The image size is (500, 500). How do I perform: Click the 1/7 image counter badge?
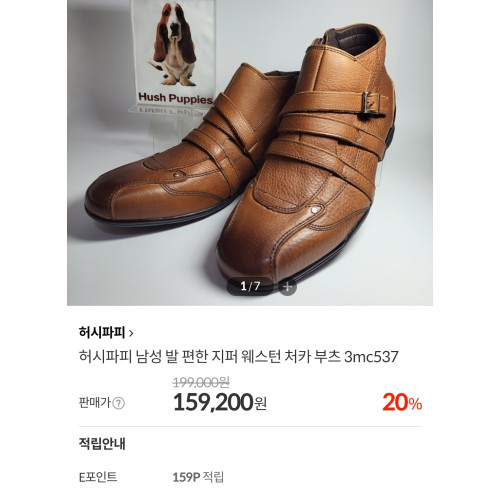pyautogui.click(x=250, y=286)
